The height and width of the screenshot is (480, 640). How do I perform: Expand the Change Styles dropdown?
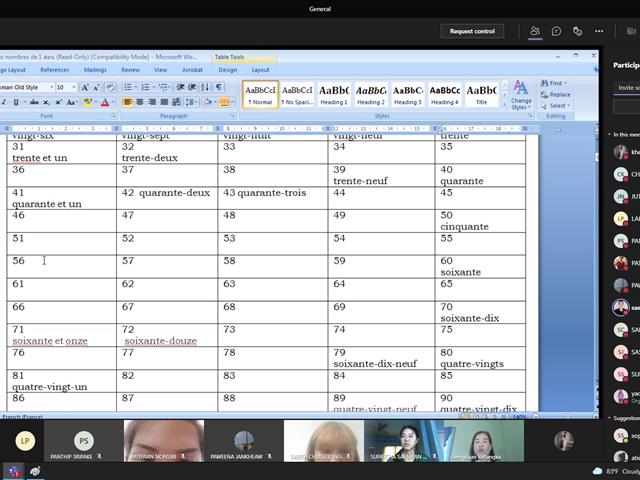[x=521, y=95]
